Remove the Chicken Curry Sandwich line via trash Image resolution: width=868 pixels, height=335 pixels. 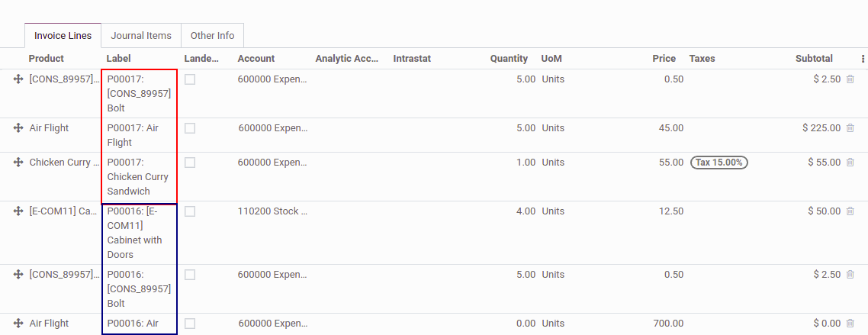(850, 163)
